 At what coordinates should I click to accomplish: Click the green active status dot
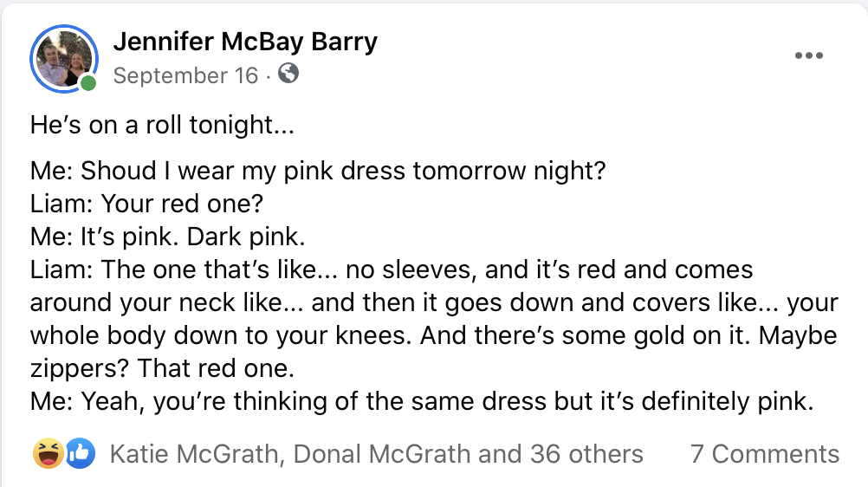coord(87,83)
